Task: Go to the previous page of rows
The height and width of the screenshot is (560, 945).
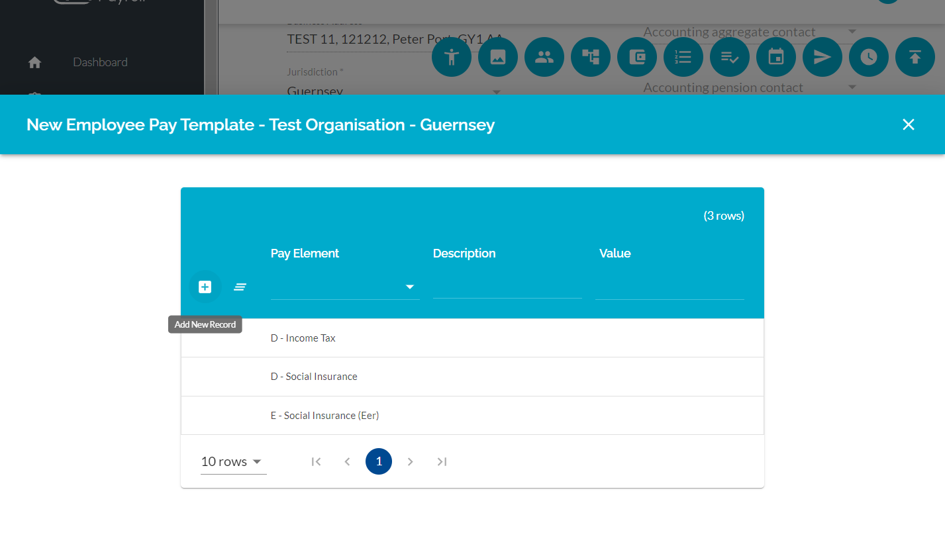Action: click(x=347, y=461)
